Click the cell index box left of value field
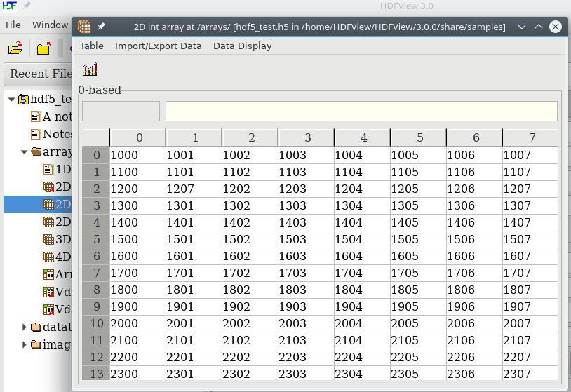 coord(121,111)
